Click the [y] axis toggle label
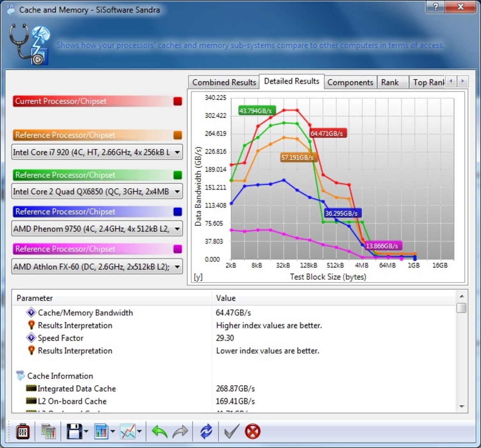This screenshot has height=448, width=481. (x=198, y=277)
